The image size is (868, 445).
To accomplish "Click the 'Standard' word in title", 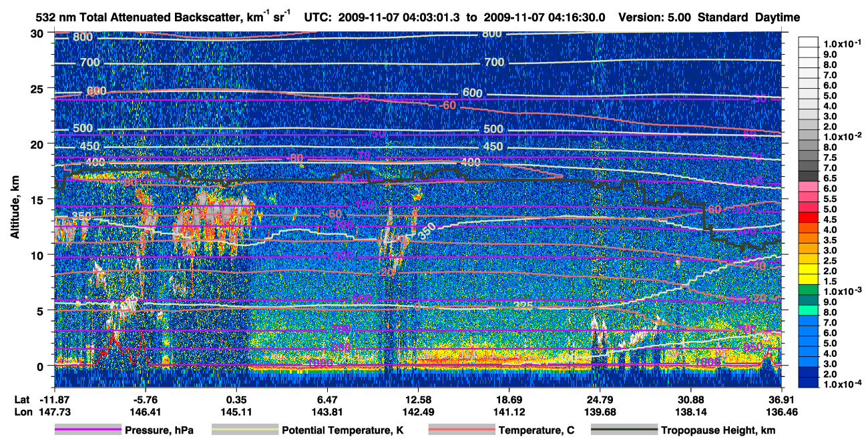I will [x=723, y=17].
